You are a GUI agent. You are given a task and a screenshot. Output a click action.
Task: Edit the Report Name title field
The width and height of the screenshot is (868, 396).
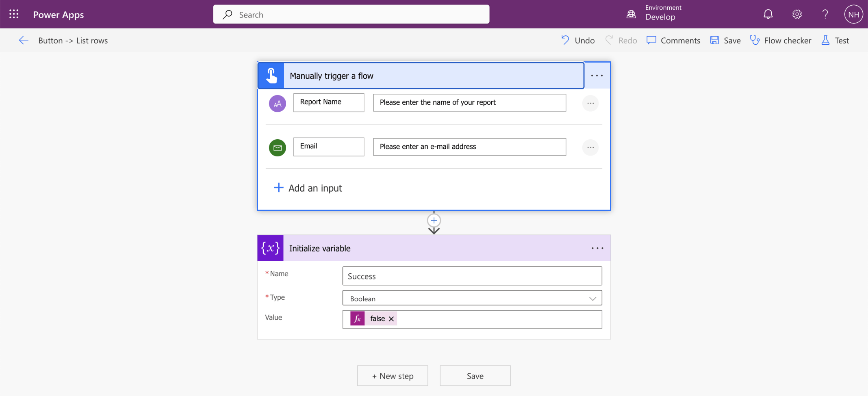click(x=329, y=102)
